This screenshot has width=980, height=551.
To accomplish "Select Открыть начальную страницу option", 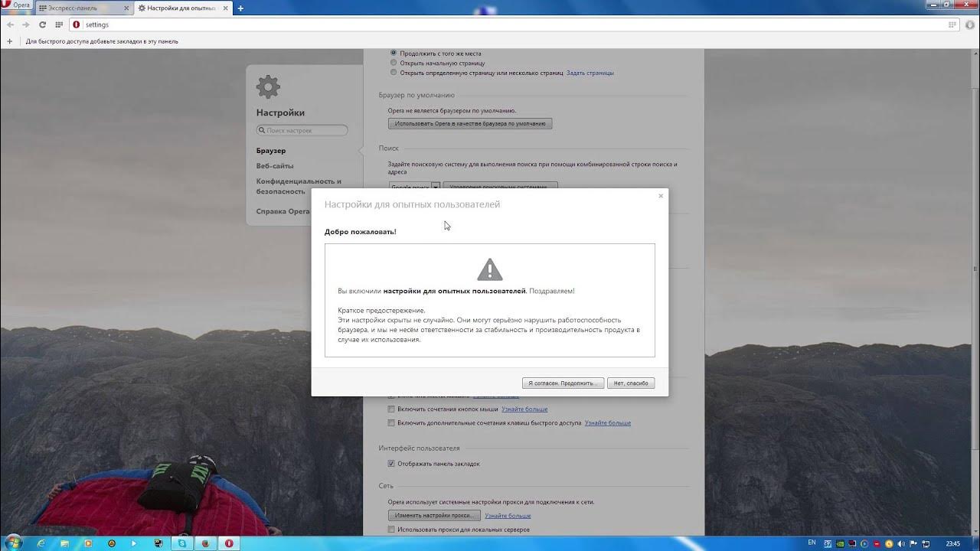I will pyautogui.click(x=394, y=64).
